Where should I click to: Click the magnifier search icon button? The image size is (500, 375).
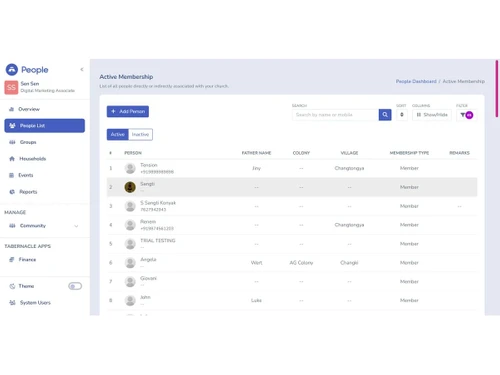pyautogui.click(x=385, y=115)
